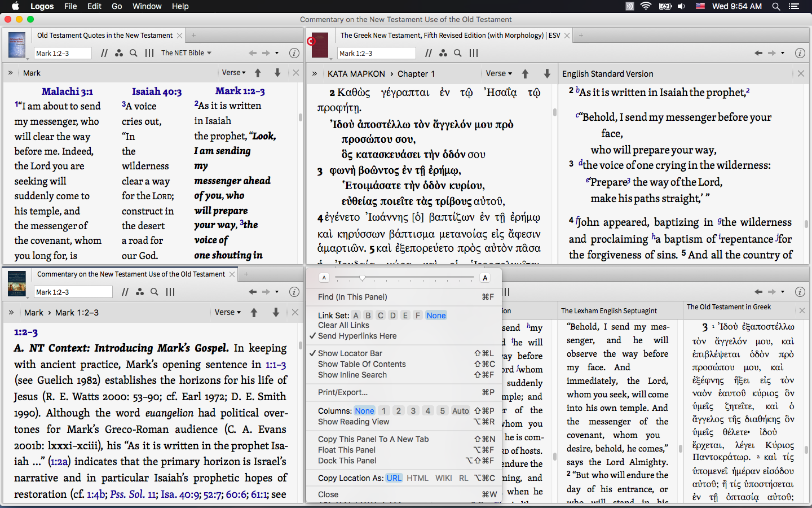This screenshot has height=508, width=812.
Task: Open visual filters icon in Commentary panel
Action: click(140, 292)
